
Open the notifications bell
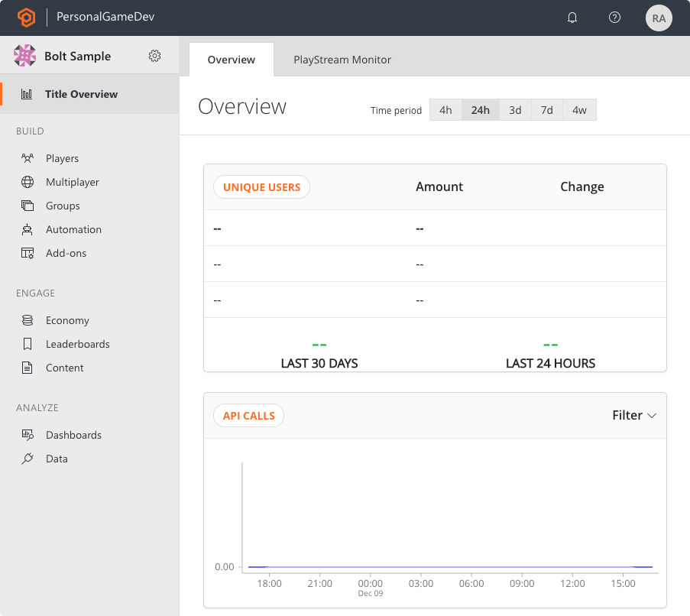tap(572, 18)
